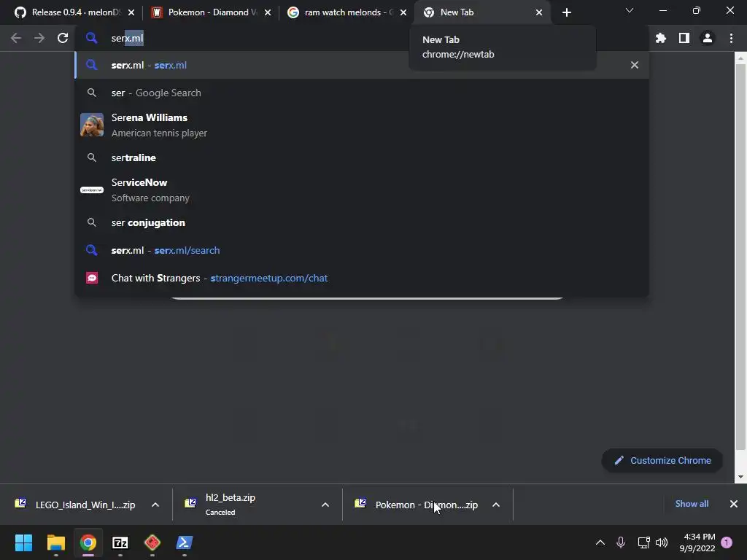Reload the page with refresh icon
This screenshot has height=560, width=747.
coord(63,38)
